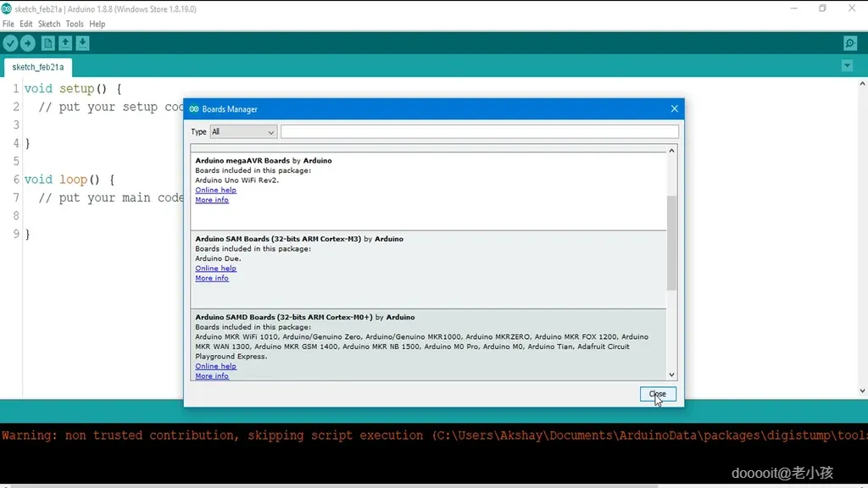Click the Upload arrow icon in toolbar
This screenshot has width=868, height=488.
28,43
